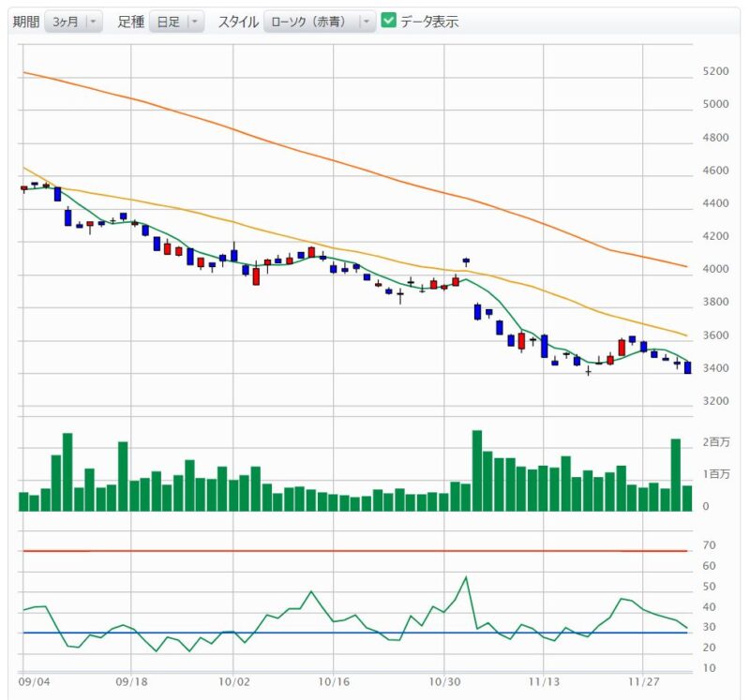Open the 期間 3ヶ月 dropdown

click(74, 22)
